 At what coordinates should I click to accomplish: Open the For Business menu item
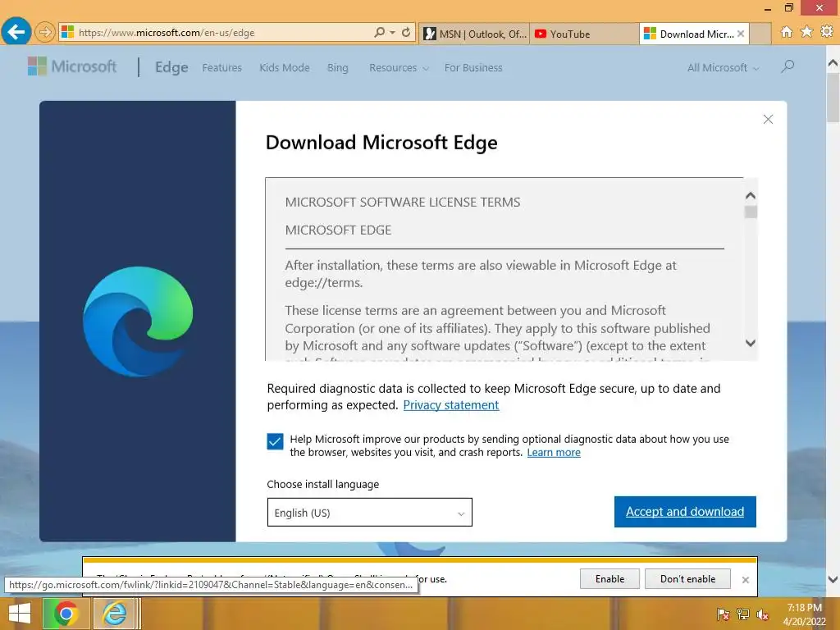click(x=473, y=67)
